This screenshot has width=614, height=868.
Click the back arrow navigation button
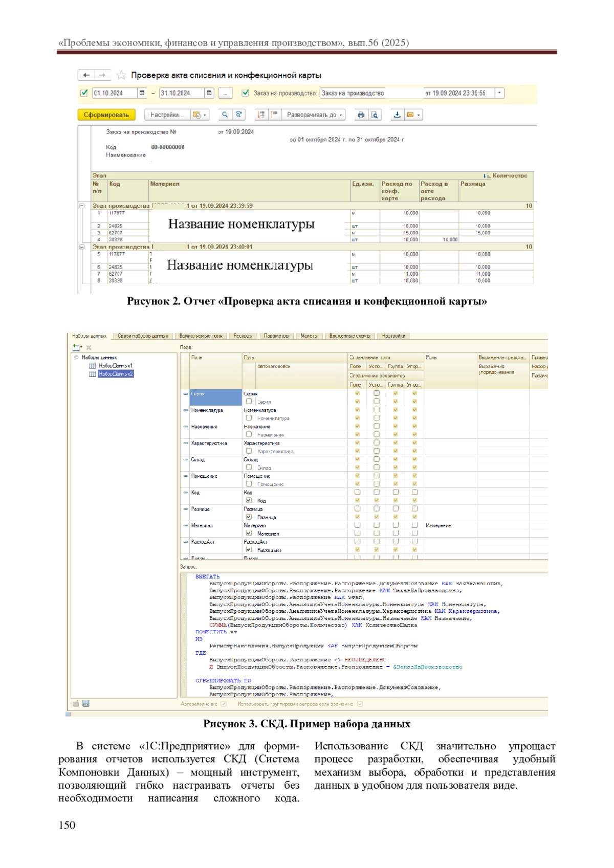(86, 75)
